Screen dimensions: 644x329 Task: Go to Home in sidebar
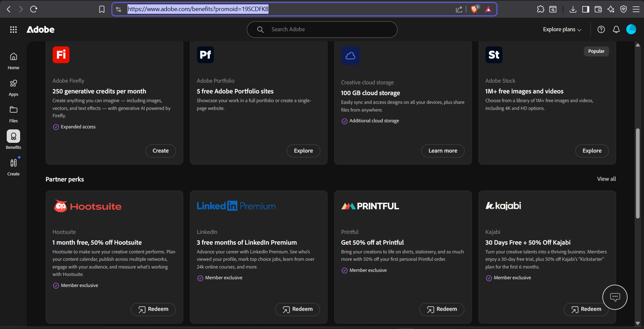pyautogui.click(x=13, y=61)
